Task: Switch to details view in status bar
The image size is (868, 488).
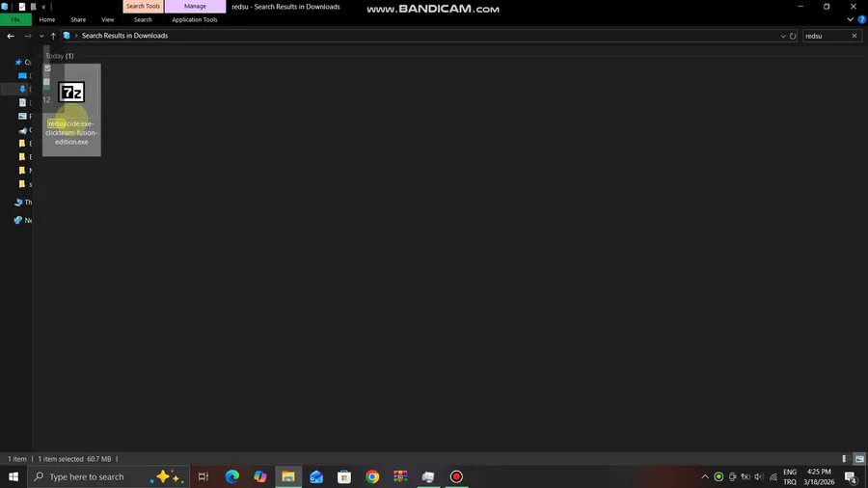Action: [x=846, y=459]
